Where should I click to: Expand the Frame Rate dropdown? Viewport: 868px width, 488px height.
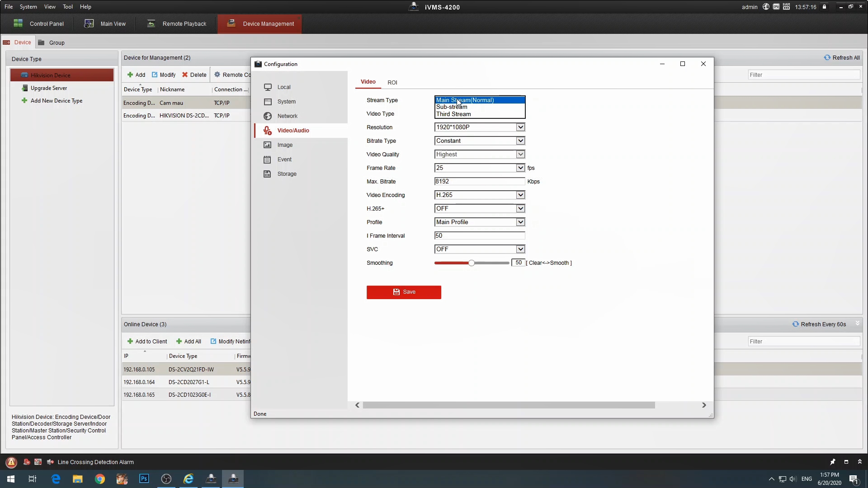tap(520, 168)
